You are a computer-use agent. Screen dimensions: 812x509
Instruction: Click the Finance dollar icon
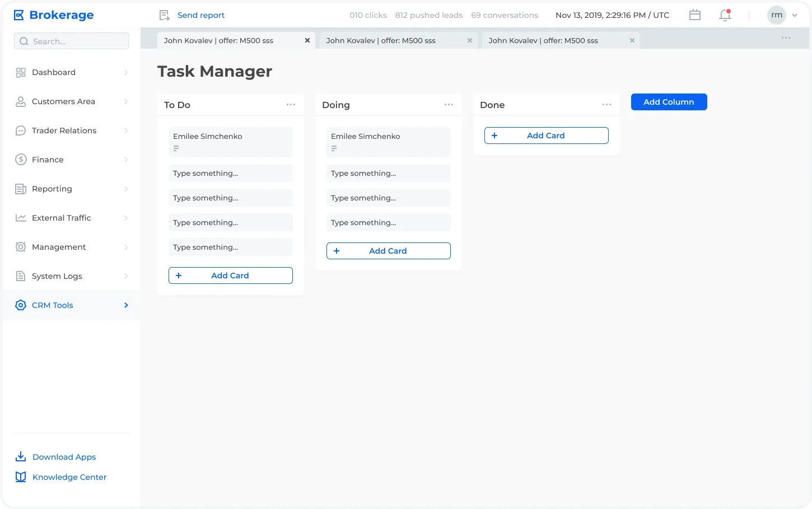21,160
